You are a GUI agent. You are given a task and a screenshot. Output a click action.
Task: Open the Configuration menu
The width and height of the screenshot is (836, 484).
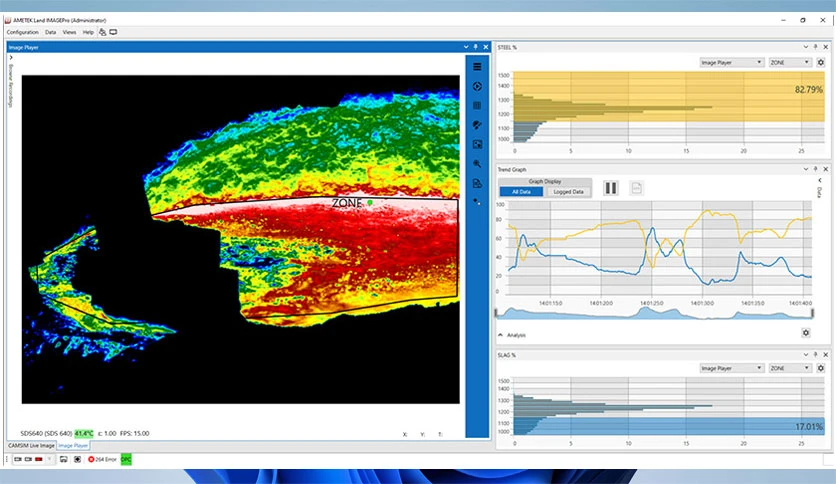click(x=22, y=32)
